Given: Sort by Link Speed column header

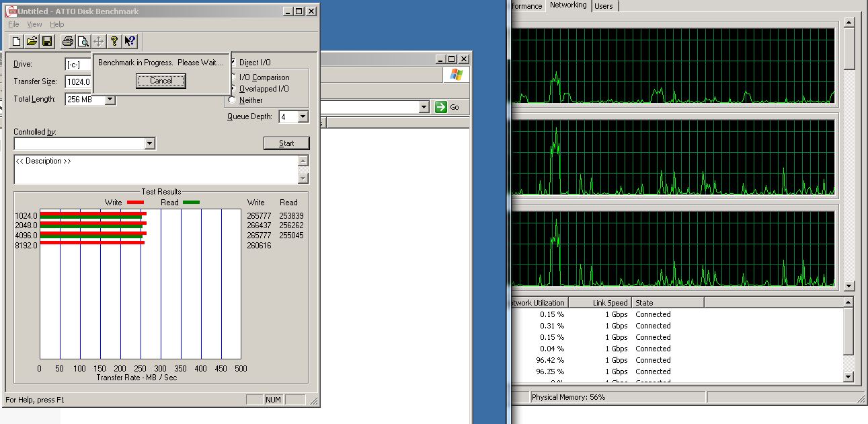Looking at the screenshot, I should click(600, 303).
